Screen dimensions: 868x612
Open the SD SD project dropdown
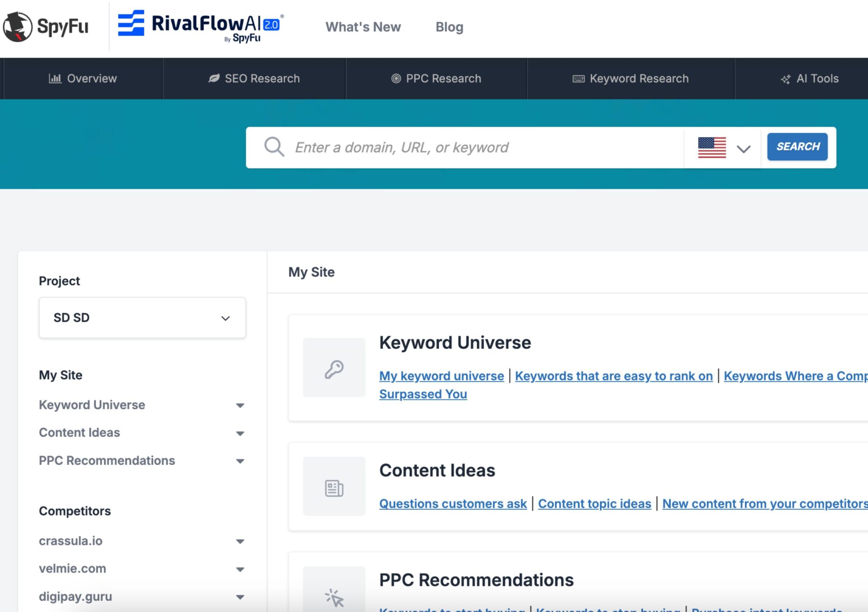pyautogui.click(x=142, y=318)
